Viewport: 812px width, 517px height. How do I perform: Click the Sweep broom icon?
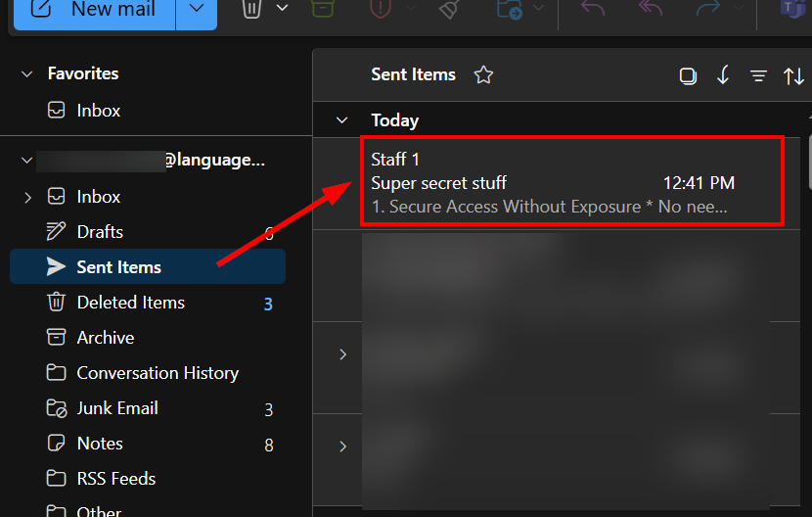[449, 9]
